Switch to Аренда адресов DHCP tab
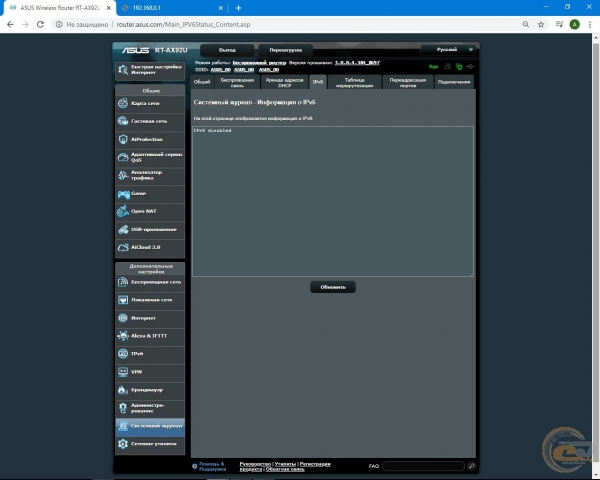Image resolution: width=600 pixels, height=480 pixels. 282,82
